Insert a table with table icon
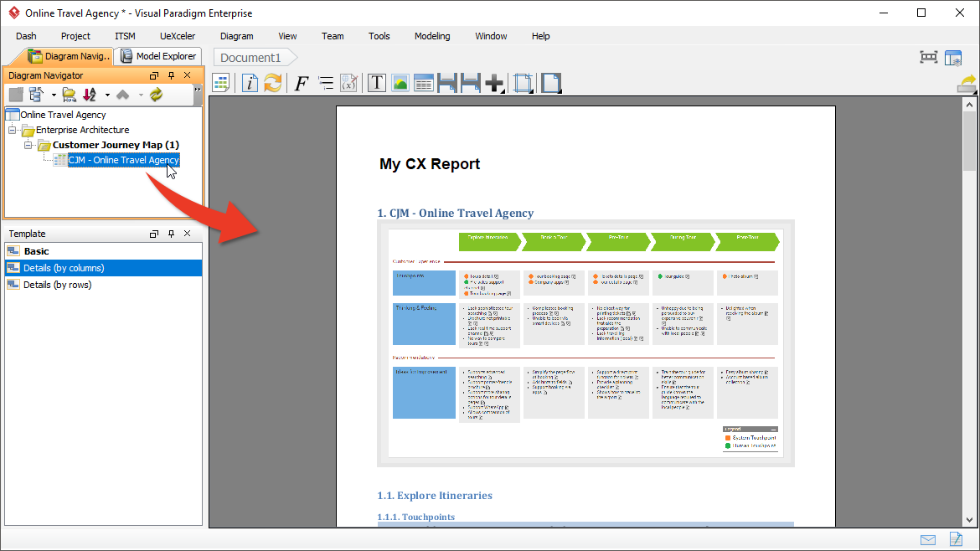This screenshot has height=551, width=980. tap(424, 82)
